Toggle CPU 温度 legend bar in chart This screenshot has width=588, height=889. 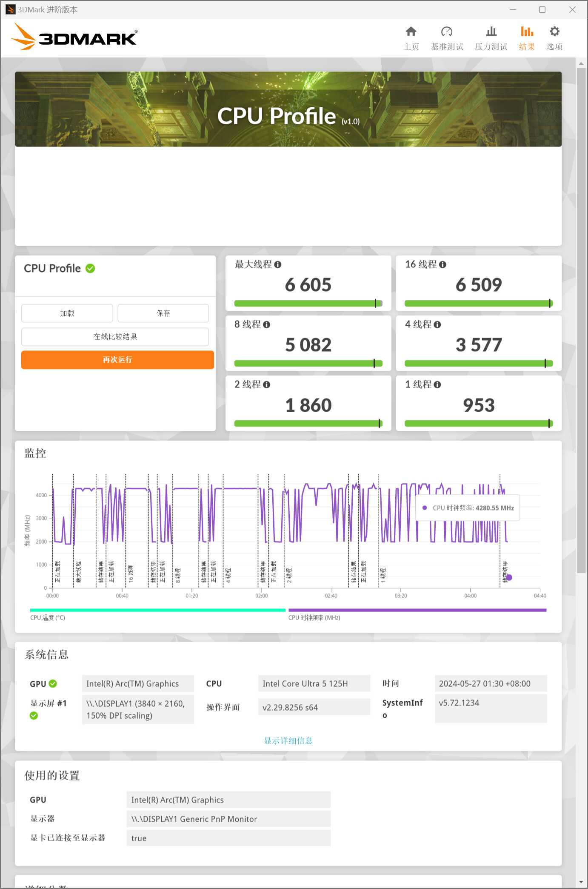157,610
